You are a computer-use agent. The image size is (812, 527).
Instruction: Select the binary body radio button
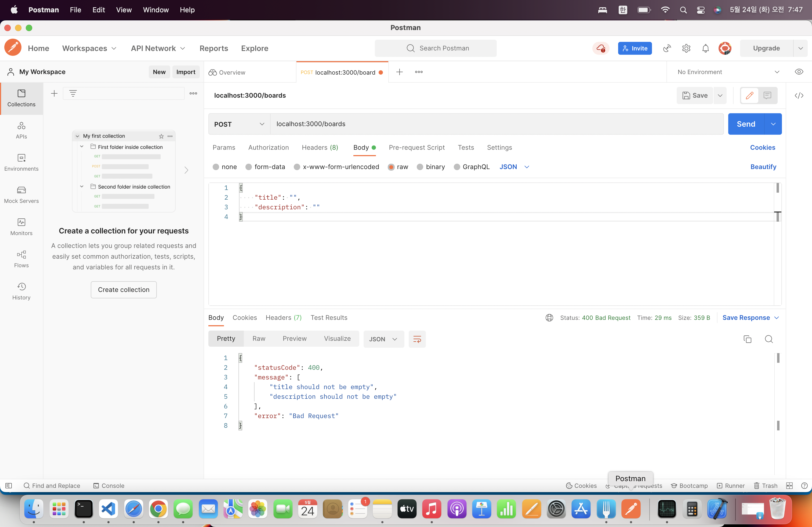pos(420,167)
